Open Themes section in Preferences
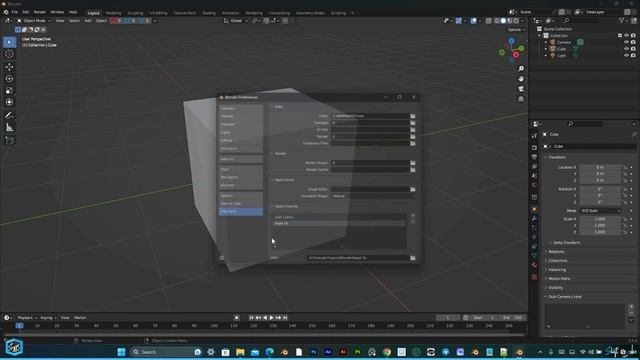 click(x=241, y=116)
